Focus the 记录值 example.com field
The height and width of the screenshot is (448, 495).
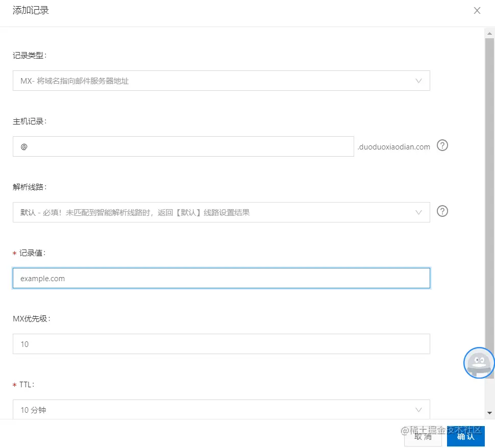(x=221, y=278)
